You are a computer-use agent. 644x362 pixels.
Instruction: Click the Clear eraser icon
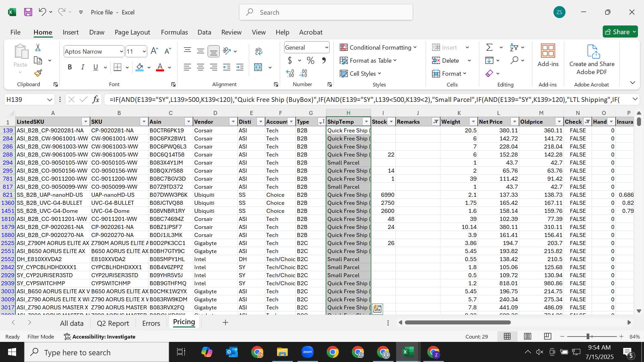[489, 73]
